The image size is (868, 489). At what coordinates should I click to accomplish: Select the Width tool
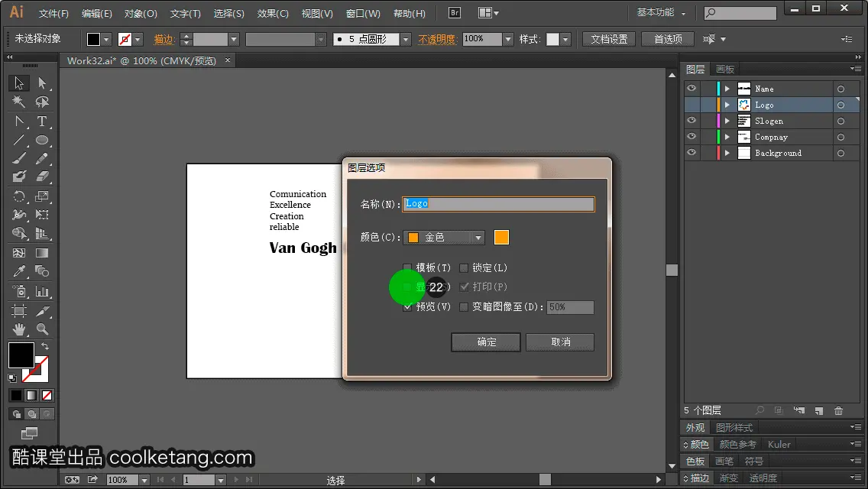click(19, 215)
